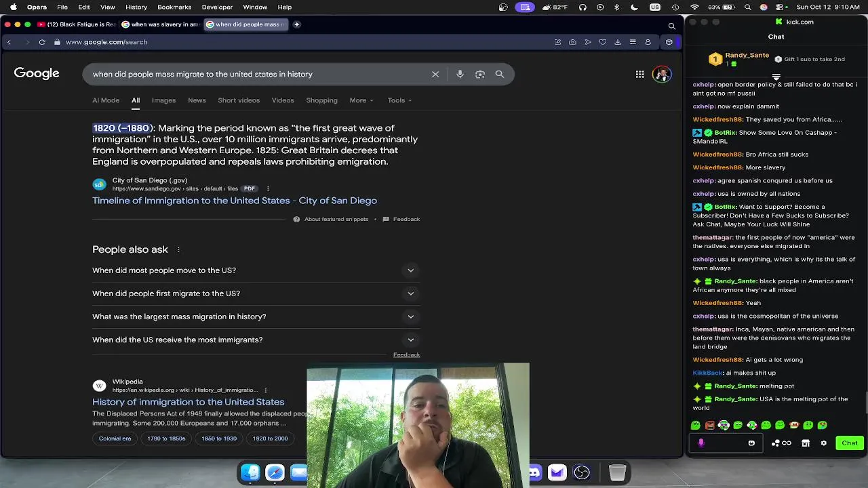The width and height of the screenshot is (868, 488).
Task: Switch to Short videos tab
Action: (x=239, y=100)
